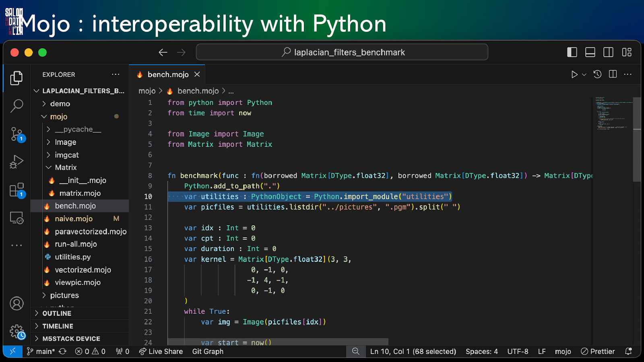Expand the TIMELINE section

80,326
